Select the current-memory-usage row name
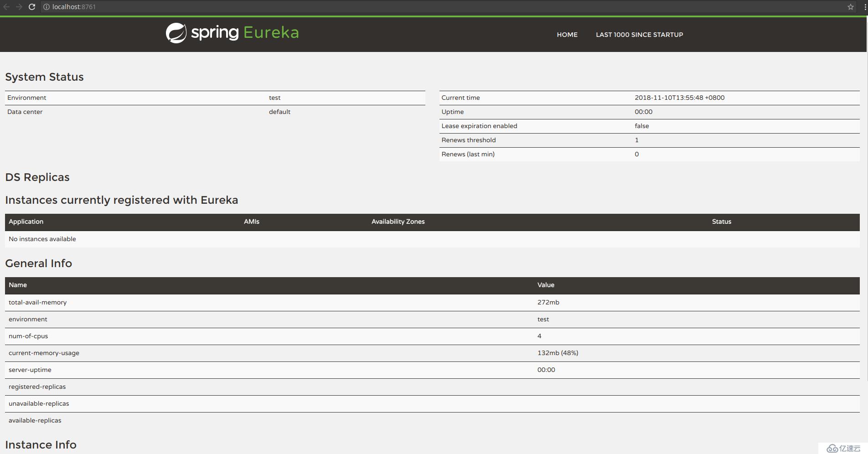The height and width of the screenshot is (454, 868). (x=44, y=353)
